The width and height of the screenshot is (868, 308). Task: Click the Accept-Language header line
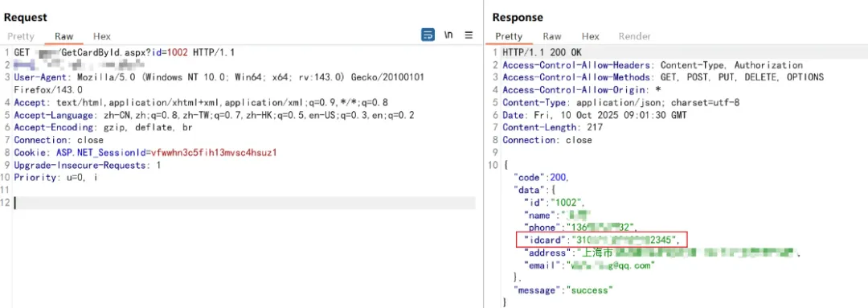point(215,115)
